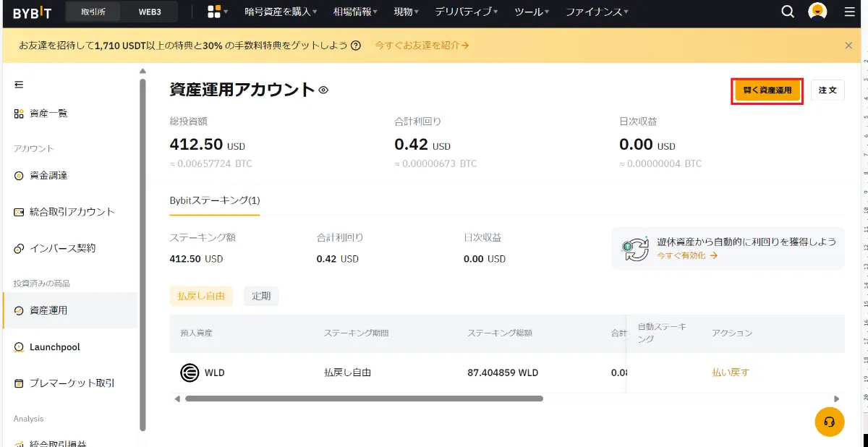The height and width of the screenshot is (447, 868).
Task: Click the Bybit logo
Action: click(x=32, y=12)
